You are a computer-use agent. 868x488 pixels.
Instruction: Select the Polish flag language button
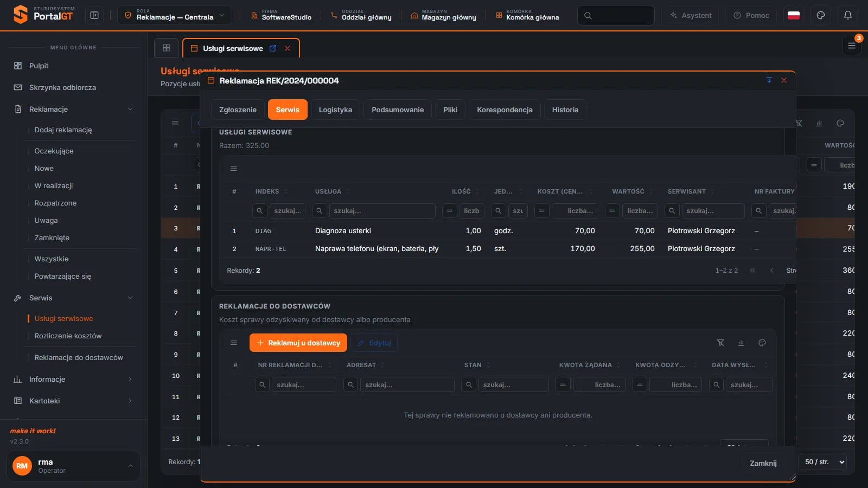[794, 15]
